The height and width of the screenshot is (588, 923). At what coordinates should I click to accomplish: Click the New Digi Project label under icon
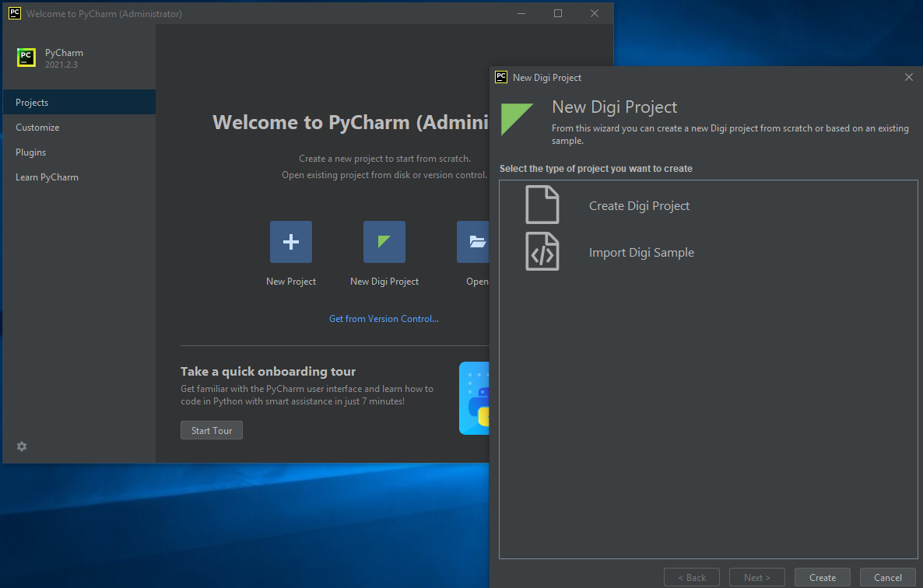[x=384, y=282]
